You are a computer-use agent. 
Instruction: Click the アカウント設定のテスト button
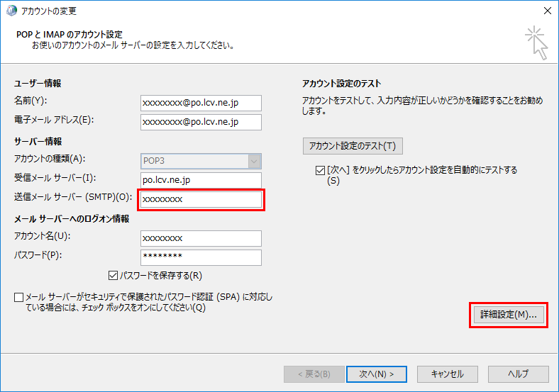point(353,146)
